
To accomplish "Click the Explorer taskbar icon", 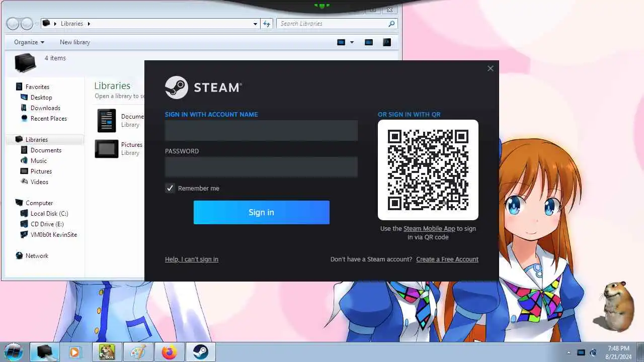I will 45,352.
